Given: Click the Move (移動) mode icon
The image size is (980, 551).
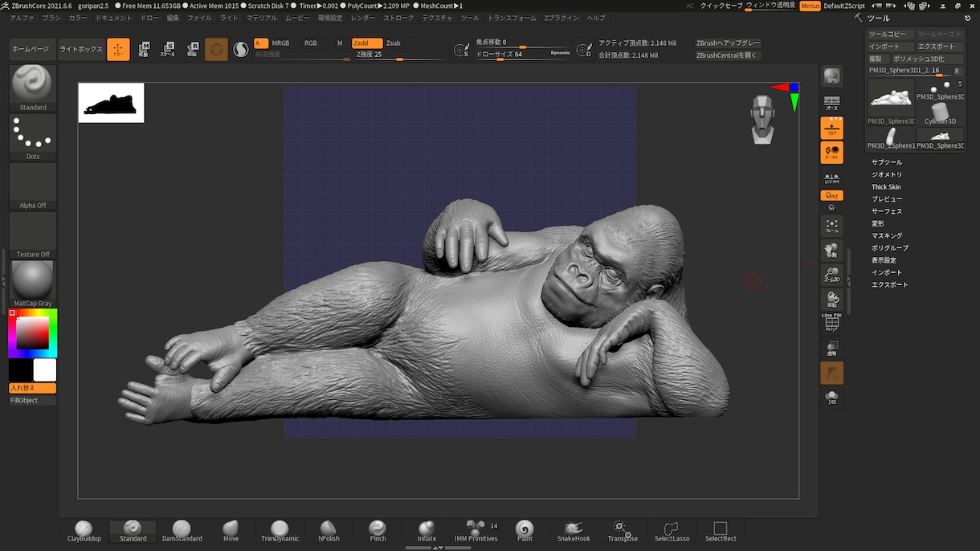Looking at the screenshot, I should (x=143, y=50).
